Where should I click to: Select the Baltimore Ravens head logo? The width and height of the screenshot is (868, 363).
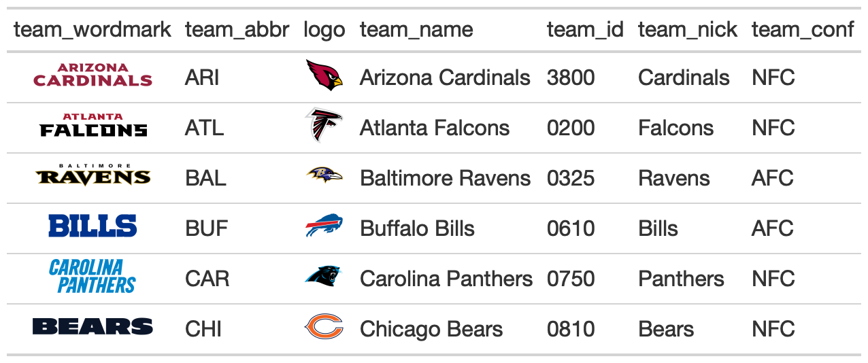tap(324, 176)
